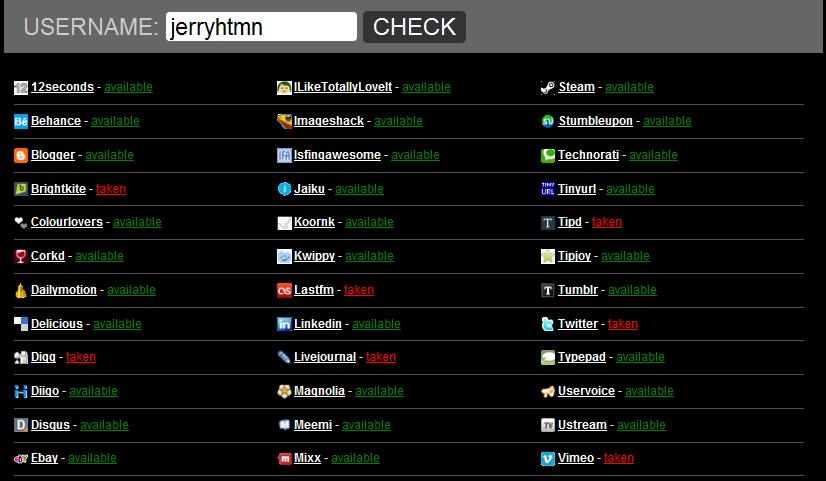Click the Stumbleupon icon

coord(547,122)
